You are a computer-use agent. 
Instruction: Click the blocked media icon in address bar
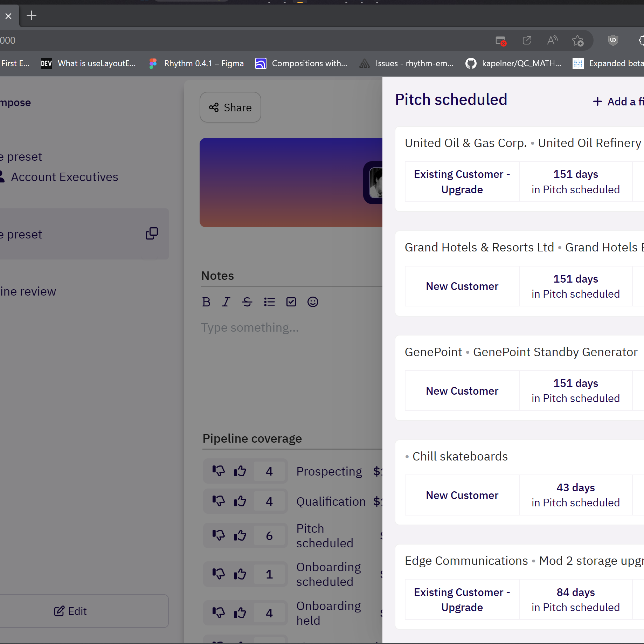501,41
